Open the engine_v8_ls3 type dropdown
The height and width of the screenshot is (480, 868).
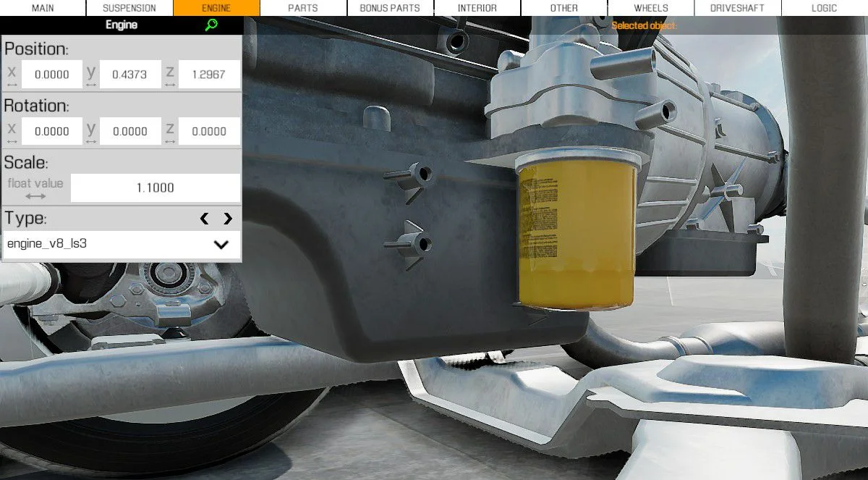(122, 245)
